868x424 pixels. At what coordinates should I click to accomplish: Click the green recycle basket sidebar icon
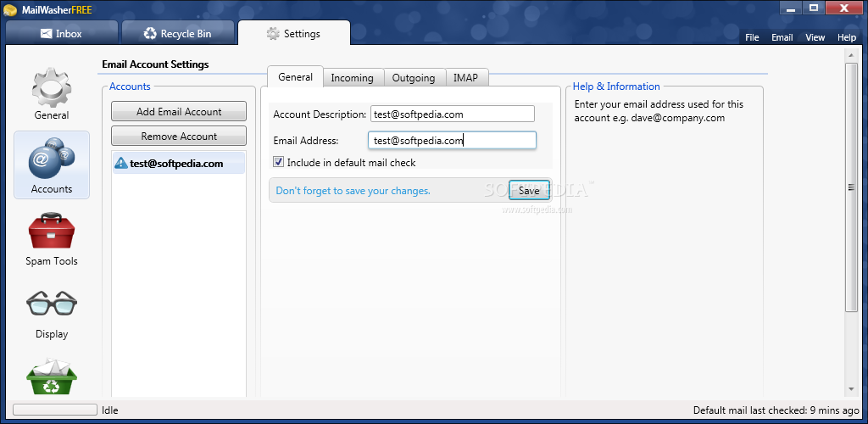(x=52, y=377)
